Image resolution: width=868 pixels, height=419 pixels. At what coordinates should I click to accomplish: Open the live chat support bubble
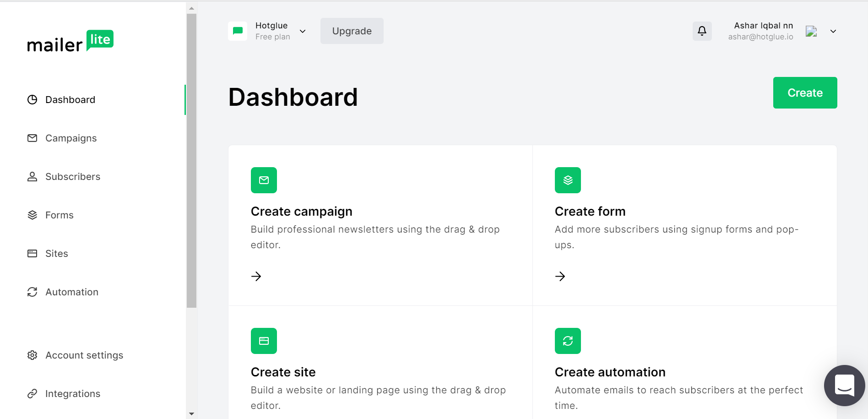845,385
